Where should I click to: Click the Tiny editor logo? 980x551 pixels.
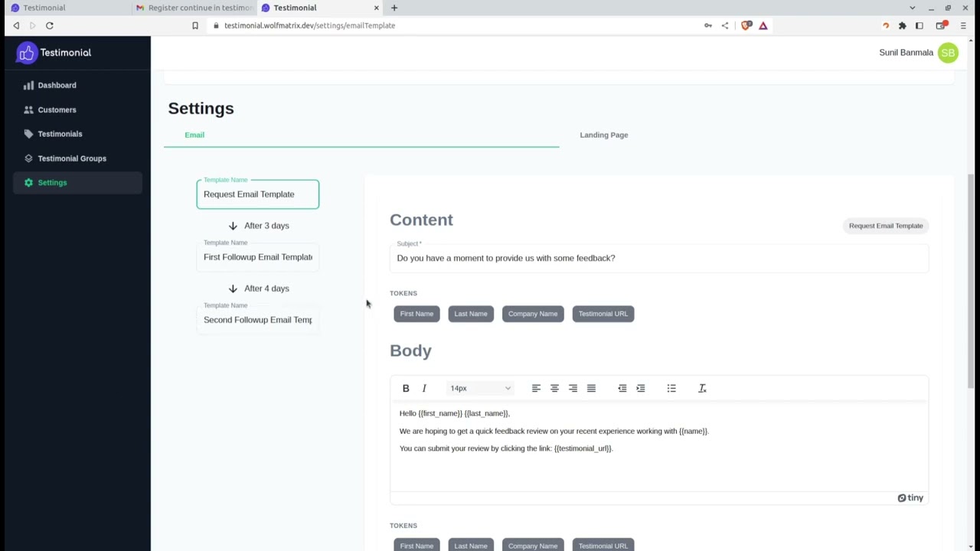[910, 498]
